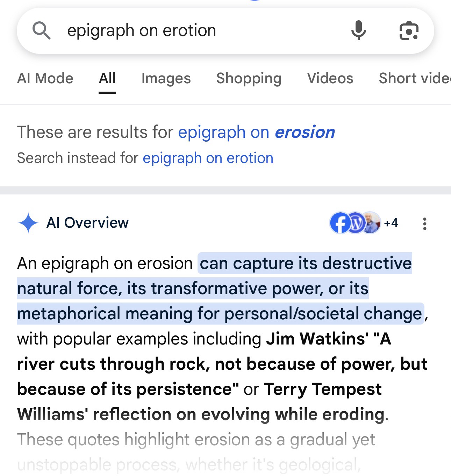The height and width of the screenshot is (476, 451).
Task: Switch to the Images tab
Action: tap(166, 78)
